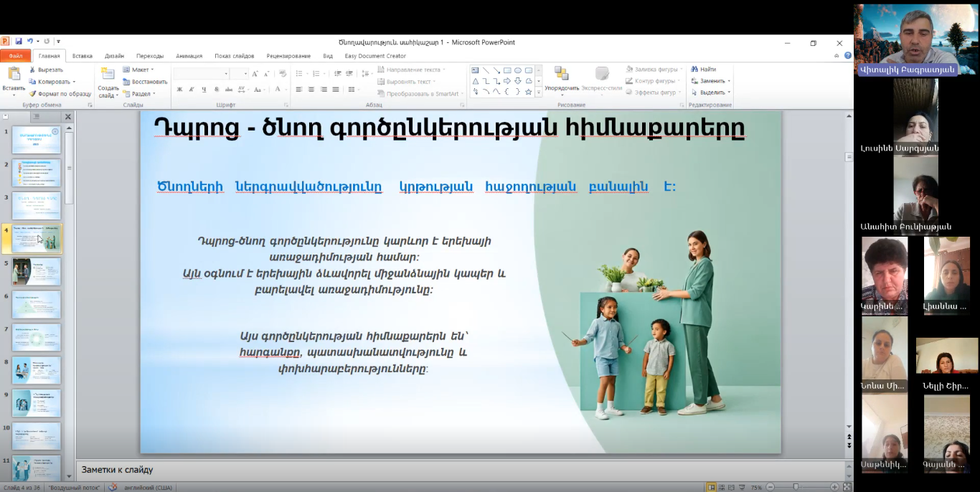Screen dimensions: 980x492
Task: Click Упорядочить (Arrange) button
Action: pyautogui.click(x=562, y=79)
